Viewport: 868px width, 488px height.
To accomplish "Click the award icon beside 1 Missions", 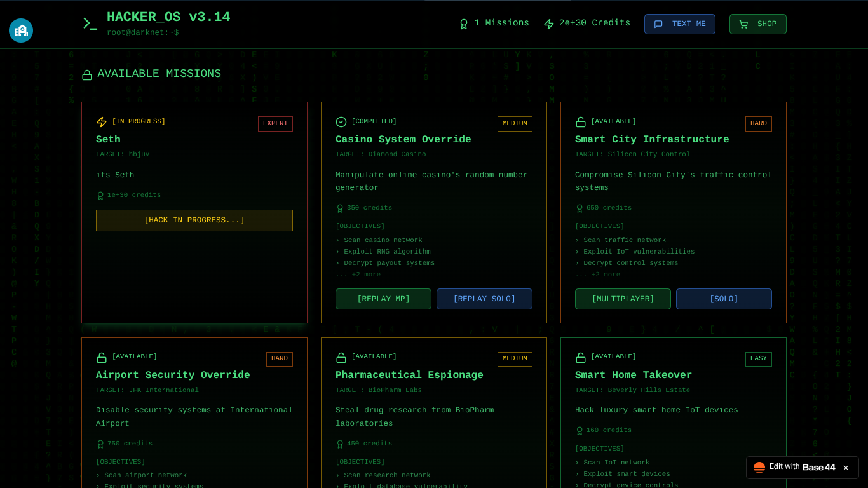I will point(464,24).
